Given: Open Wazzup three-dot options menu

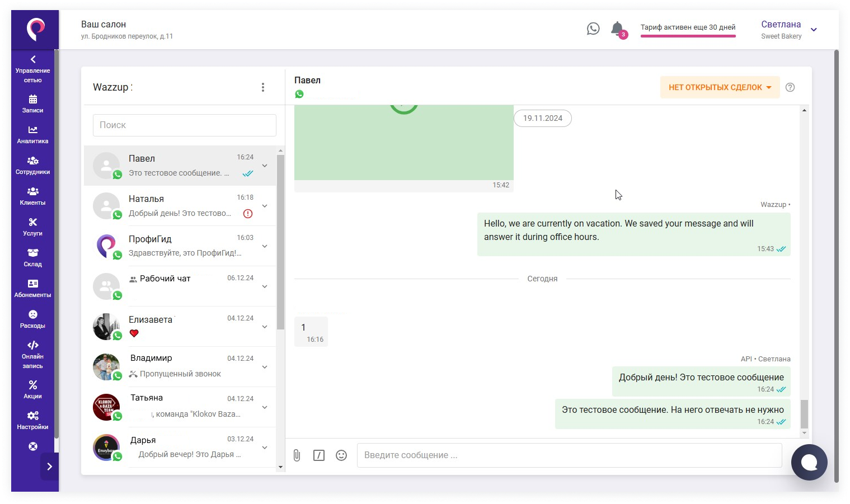Looking at the screenshot, I should pyautogui.click(x=263, y=87).
